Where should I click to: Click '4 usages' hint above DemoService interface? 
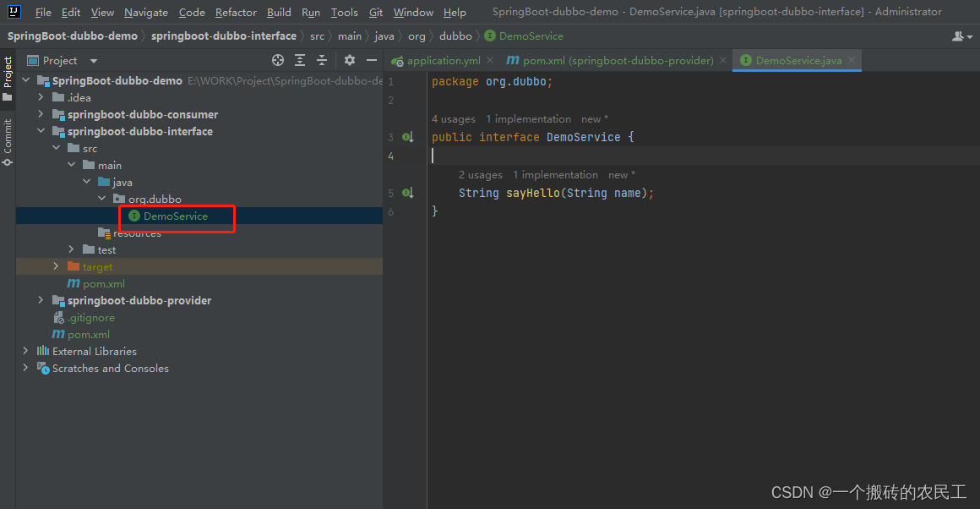pyautogui.click(x=453, y=119)
